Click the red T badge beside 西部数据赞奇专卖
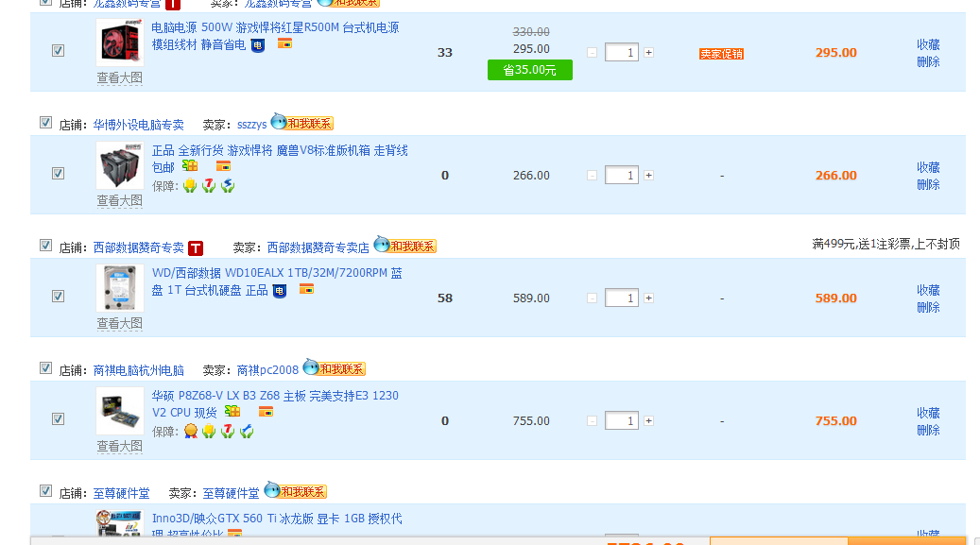The image size is (980, 545). 196,248
